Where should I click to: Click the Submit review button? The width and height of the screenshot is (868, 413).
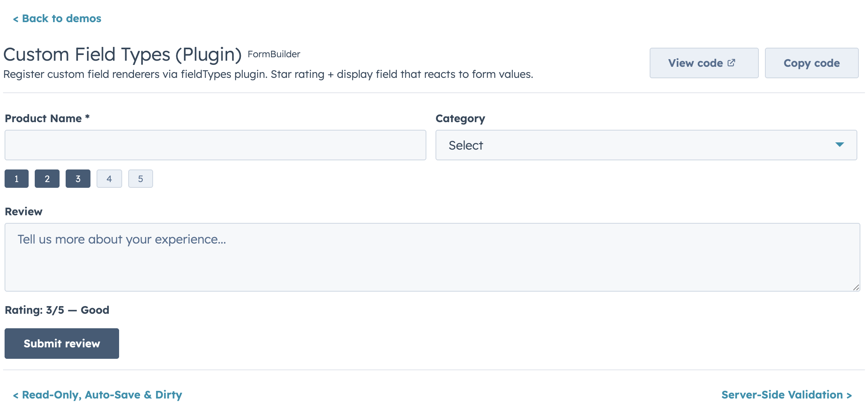click(61, 343)
